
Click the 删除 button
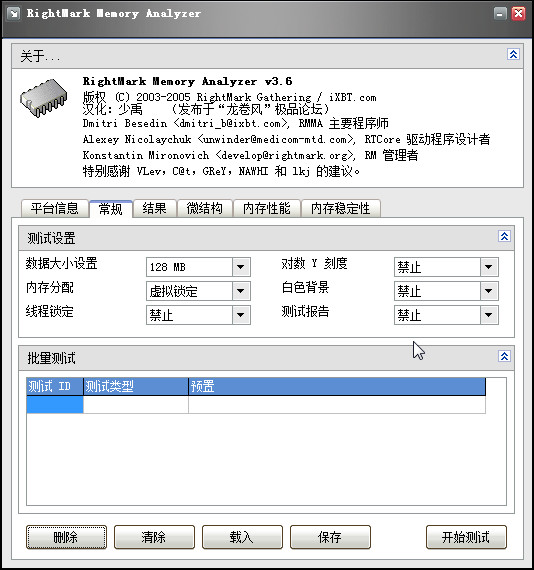pyautogui.click(x=66, y=537)
